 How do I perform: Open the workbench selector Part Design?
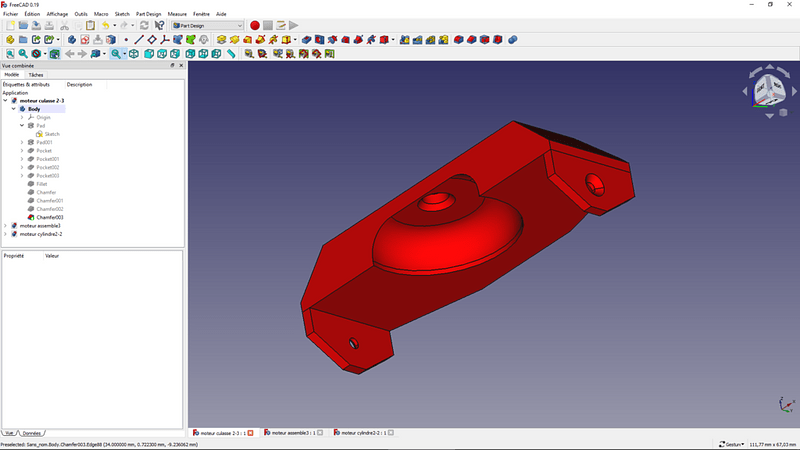pos(208,25)
